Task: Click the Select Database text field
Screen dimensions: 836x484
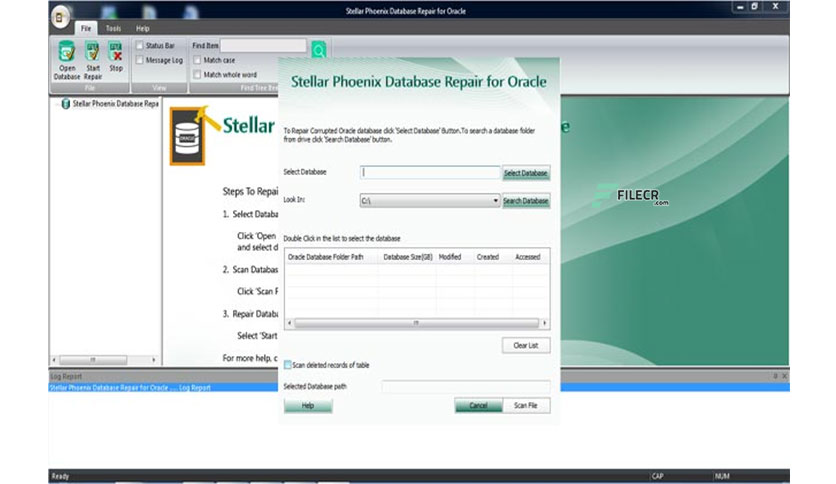Action: 430,172
